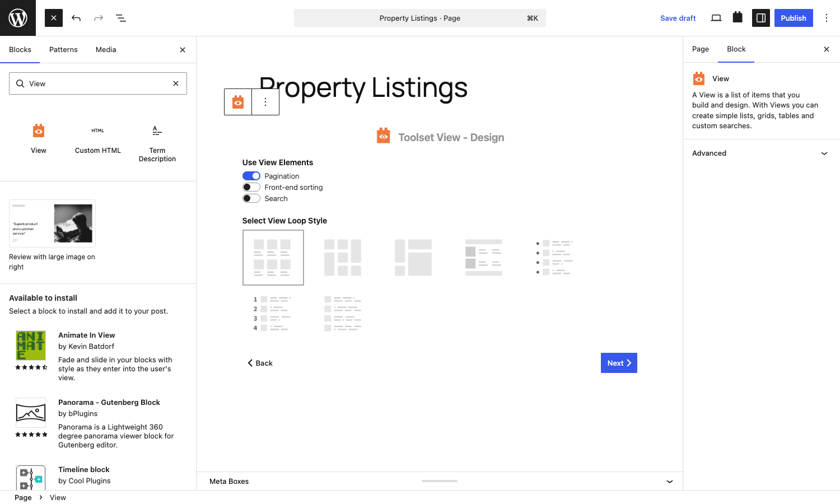840x504 pixels.
Task: Select the grid loop style
Action: [273, 258]
